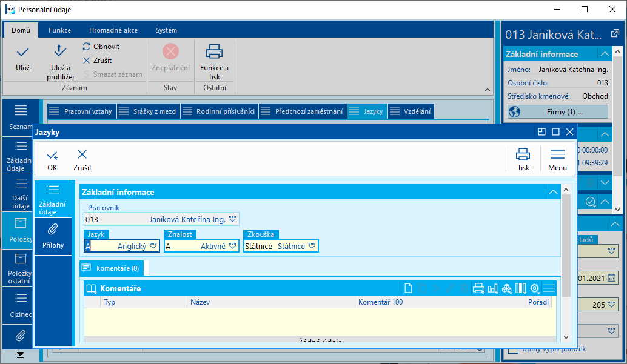Click cubes icon in Komentáře toolbar
The image size is (627, 364).
tap(507, 288)
